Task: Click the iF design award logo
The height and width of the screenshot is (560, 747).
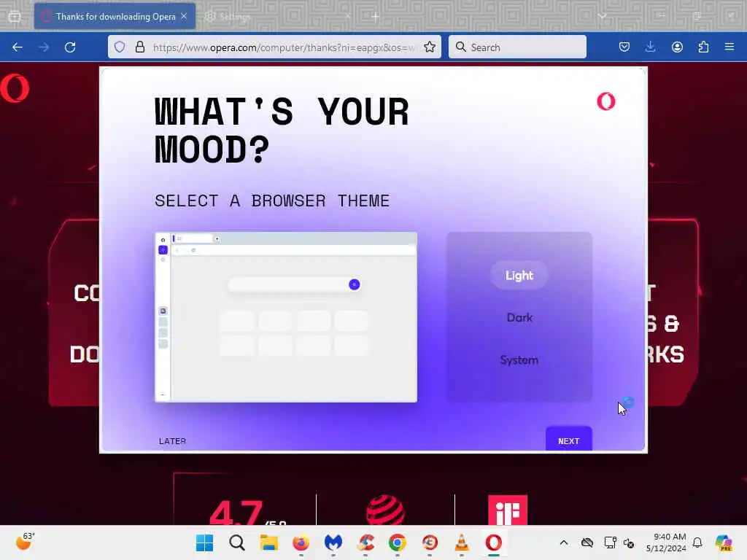Action: (x=508, y=510)
